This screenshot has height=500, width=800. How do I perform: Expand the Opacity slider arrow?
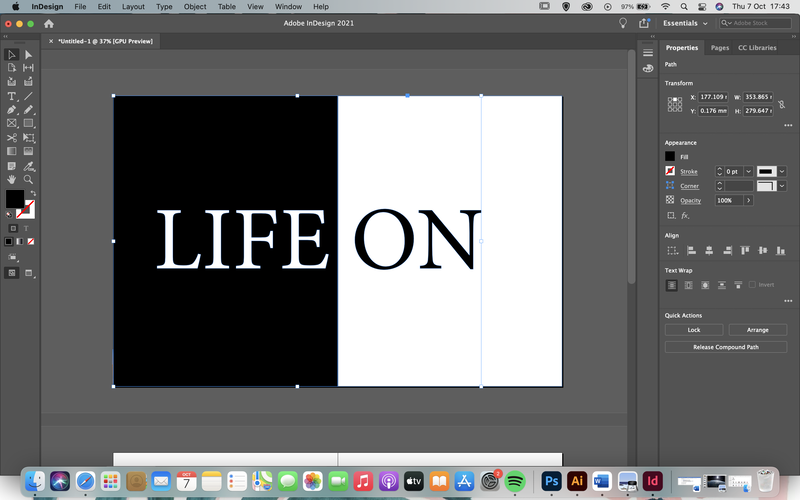(748, 201)
